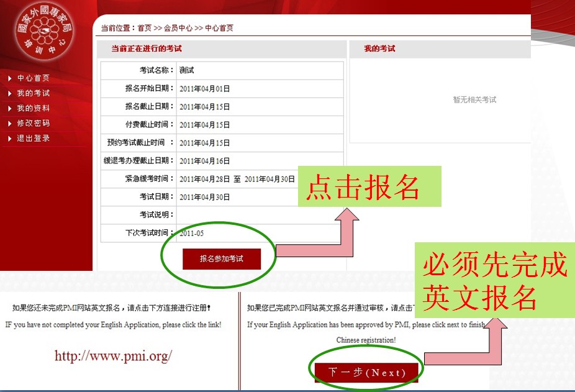Click the 我的考试 panel header

[380, 49]
